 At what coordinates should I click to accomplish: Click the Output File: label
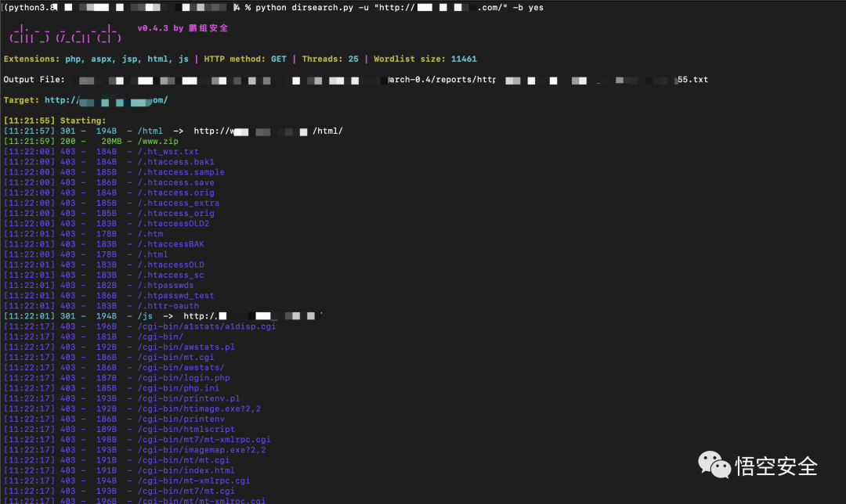pyautogui.click(x=34, y=80)
